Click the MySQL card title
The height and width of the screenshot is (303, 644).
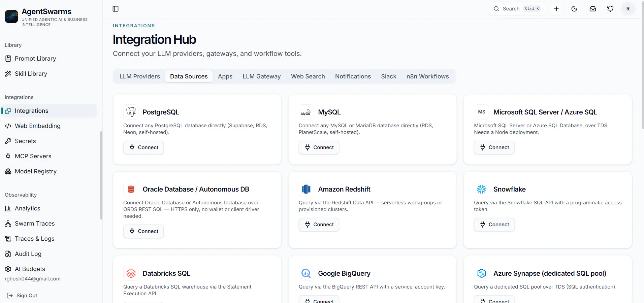click(x=329, y=112)
